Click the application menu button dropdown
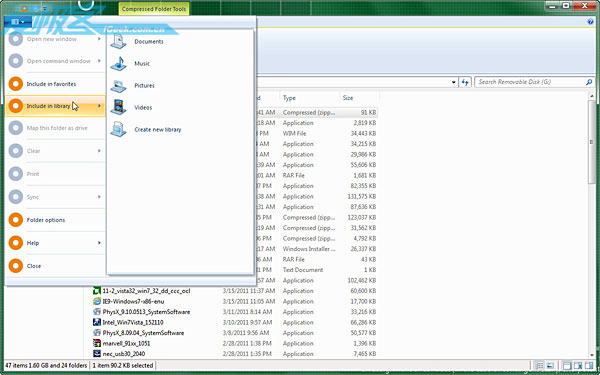 [x=18, y=22]
